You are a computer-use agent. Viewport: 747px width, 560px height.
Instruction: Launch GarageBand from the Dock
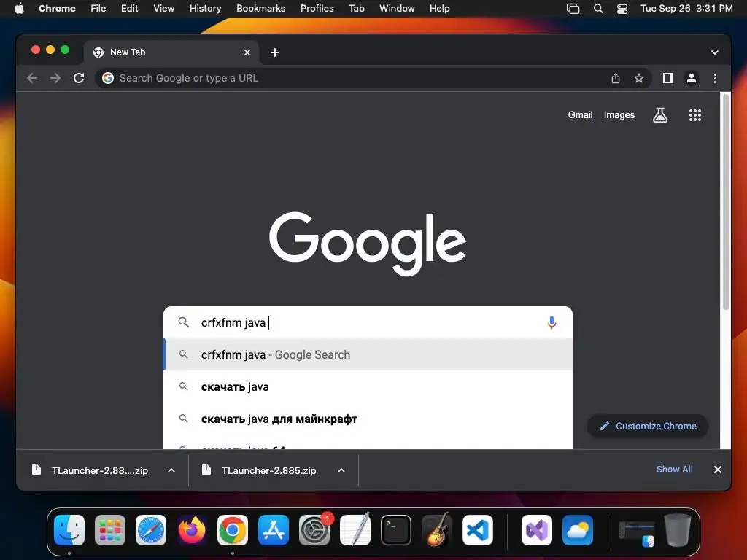pos(437,529)
